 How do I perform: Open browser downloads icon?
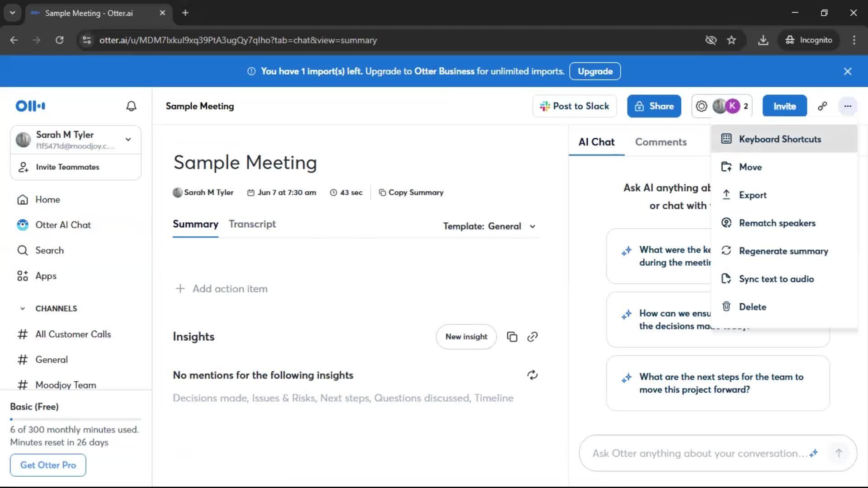[763, 40]
